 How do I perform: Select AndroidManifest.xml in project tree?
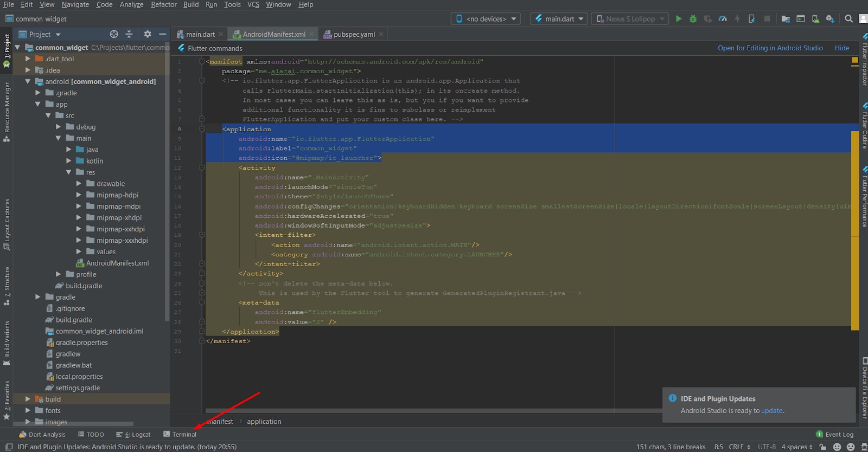117,263
